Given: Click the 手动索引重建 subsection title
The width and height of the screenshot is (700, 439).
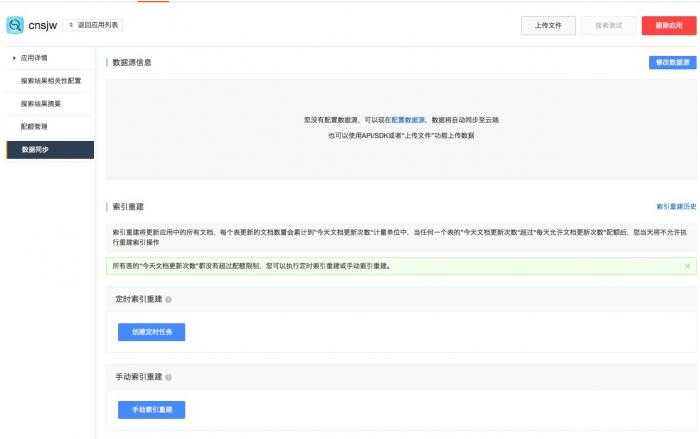Looking at the screenshot, I should pos(138,377).
